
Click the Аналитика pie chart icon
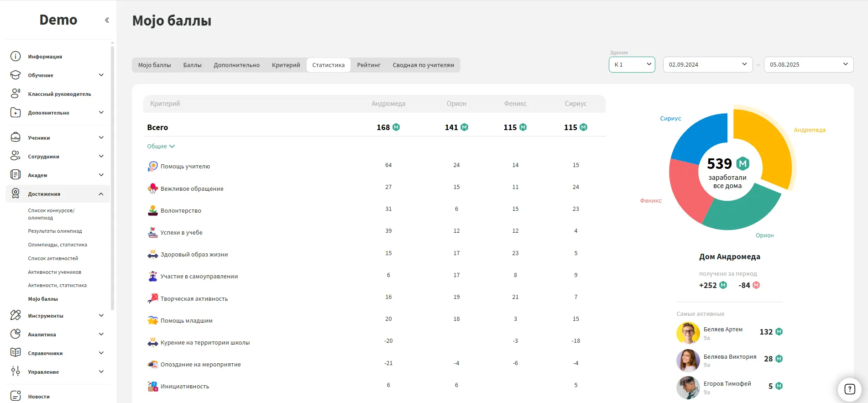16,334
